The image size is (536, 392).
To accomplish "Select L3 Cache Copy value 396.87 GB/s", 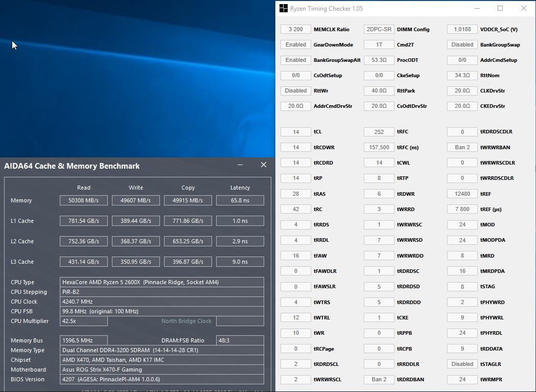I will pos(188,262).
